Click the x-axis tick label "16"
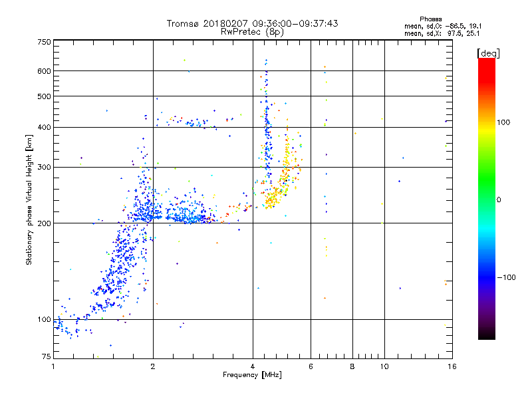 coord(452,366)
